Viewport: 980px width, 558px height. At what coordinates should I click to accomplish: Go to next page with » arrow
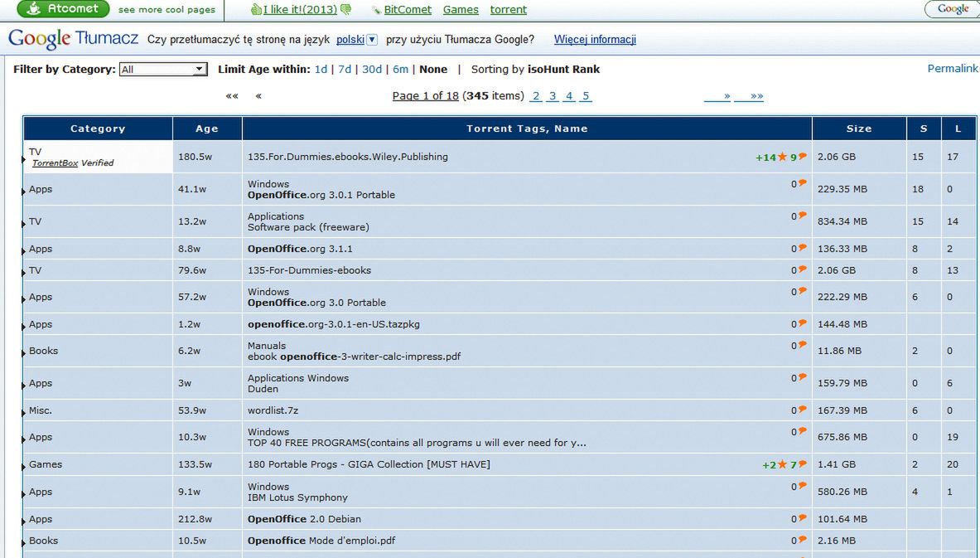pos(717,95)
